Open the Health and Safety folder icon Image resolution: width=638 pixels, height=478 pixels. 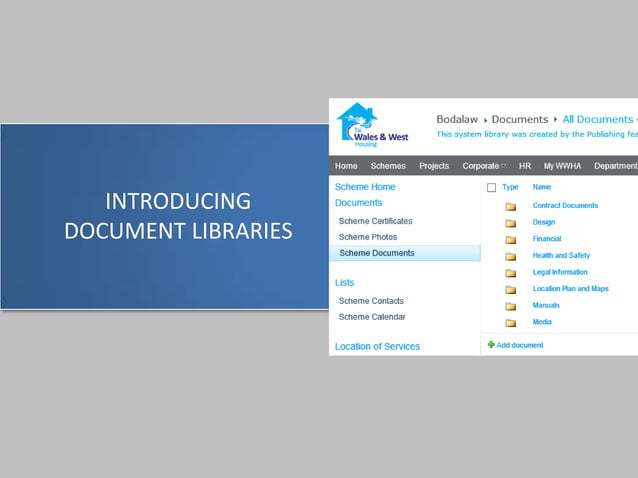(511, 257)
